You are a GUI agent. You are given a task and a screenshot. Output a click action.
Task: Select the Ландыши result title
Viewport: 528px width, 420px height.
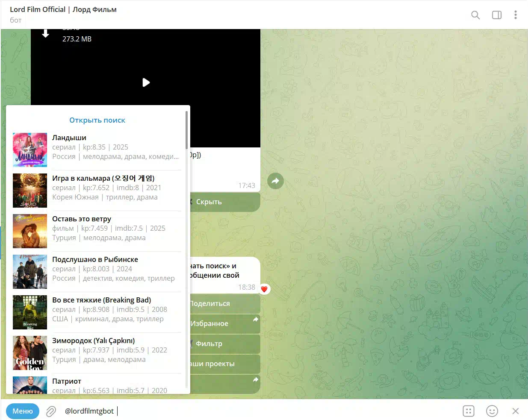69,138
